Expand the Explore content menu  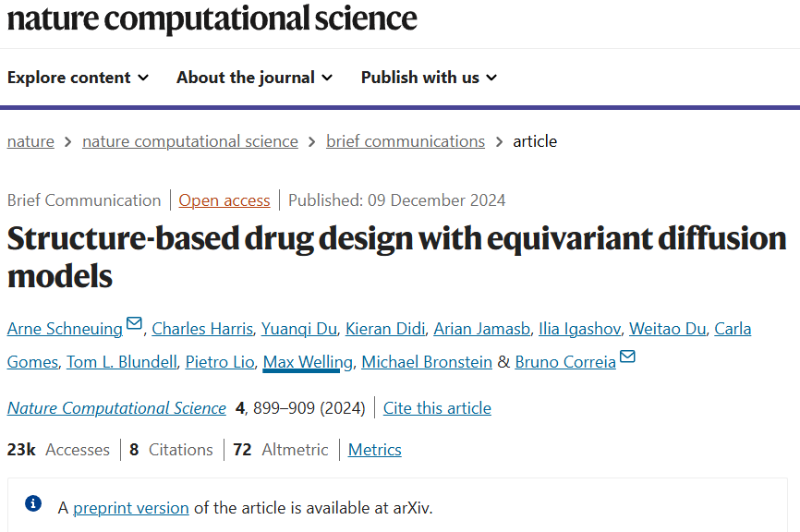point(78,78)
